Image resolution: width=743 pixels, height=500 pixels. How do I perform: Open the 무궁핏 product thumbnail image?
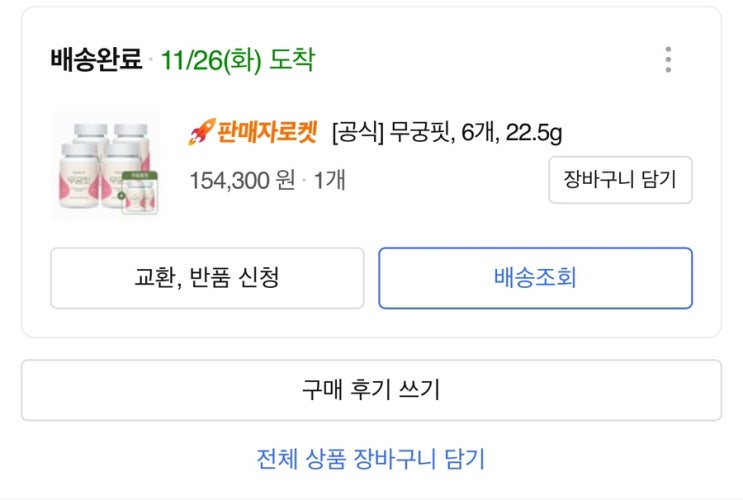pos(105,165)
